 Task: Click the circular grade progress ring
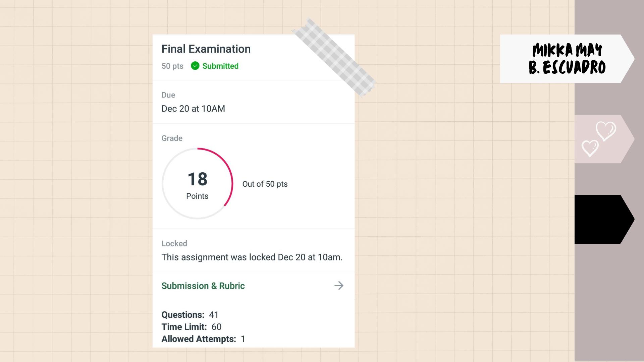point(197,183)
